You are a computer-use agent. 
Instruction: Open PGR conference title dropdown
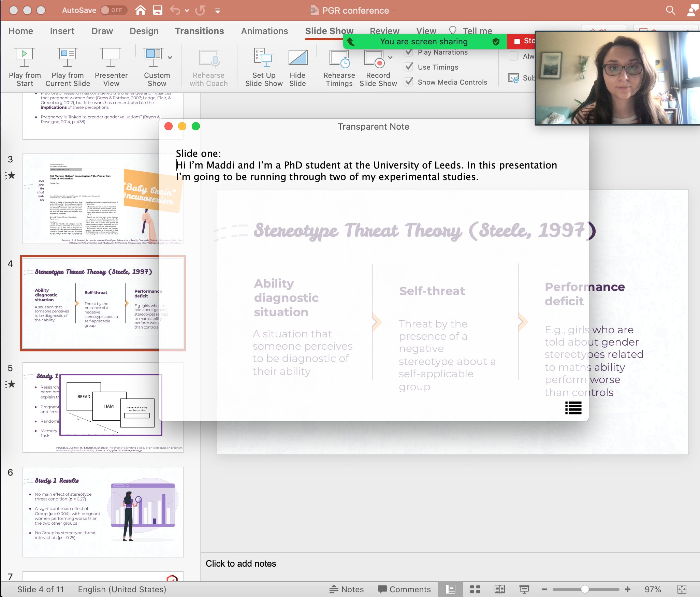click(x=394, y=11)
